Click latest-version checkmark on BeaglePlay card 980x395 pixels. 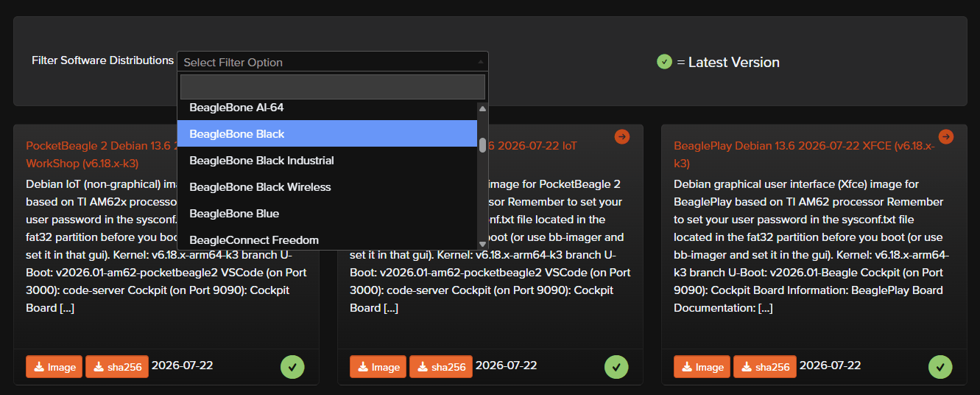[940, 366]
